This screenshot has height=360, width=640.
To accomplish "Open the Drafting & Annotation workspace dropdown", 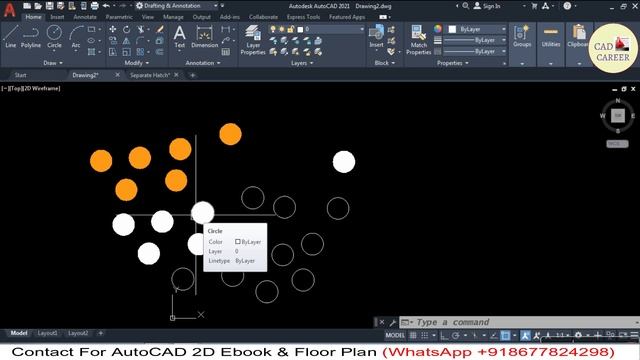I will click(x=178, y=6).
